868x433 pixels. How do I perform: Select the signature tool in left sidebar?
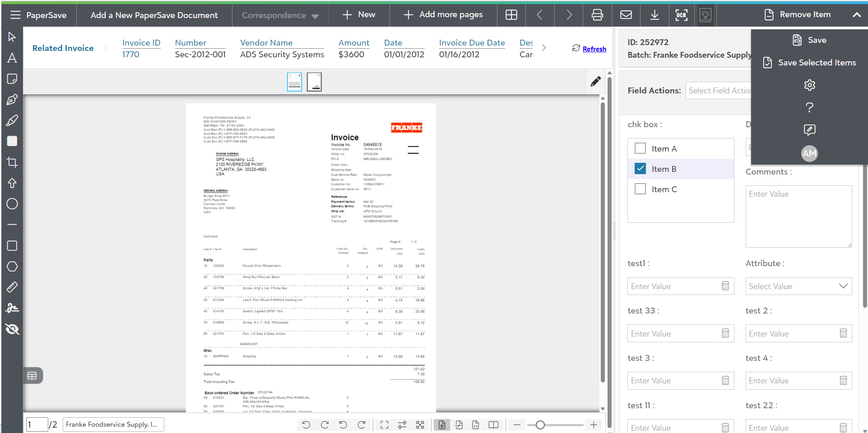coord(12,308)
